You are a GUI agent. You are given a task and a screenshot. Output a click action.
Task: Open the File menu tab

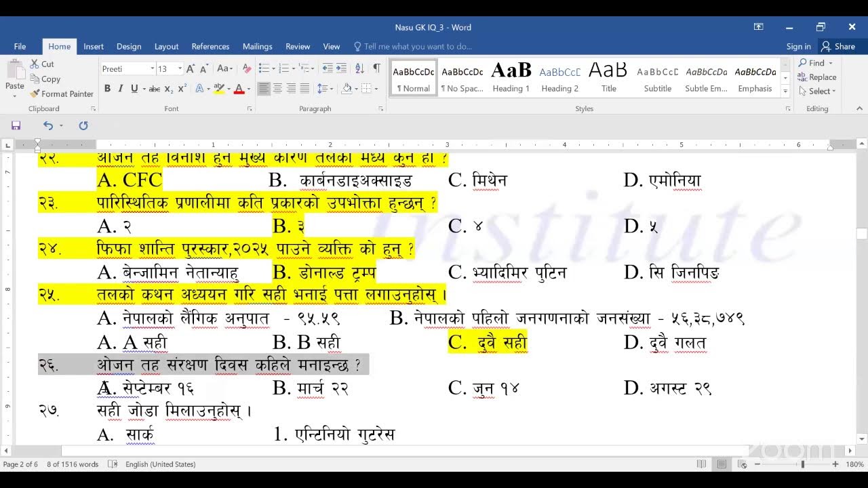click(x=20, y=46)
